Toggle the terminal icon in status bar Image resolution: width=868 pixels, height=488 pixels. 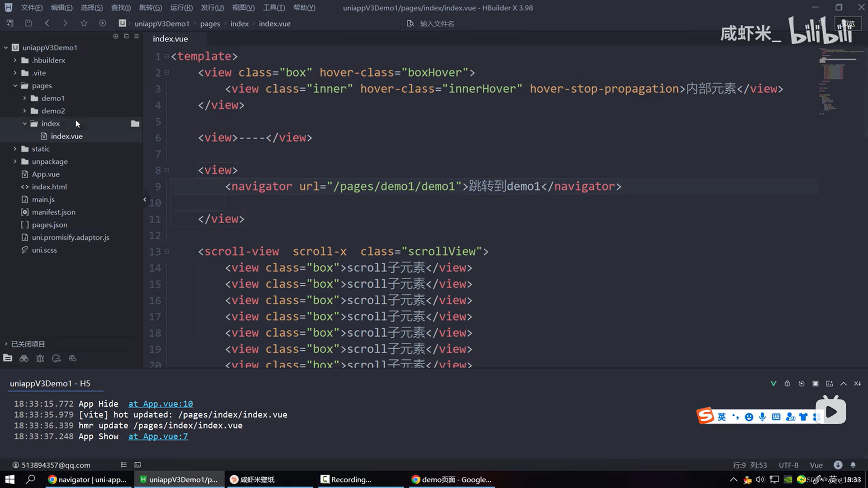(x=138, y=465)
